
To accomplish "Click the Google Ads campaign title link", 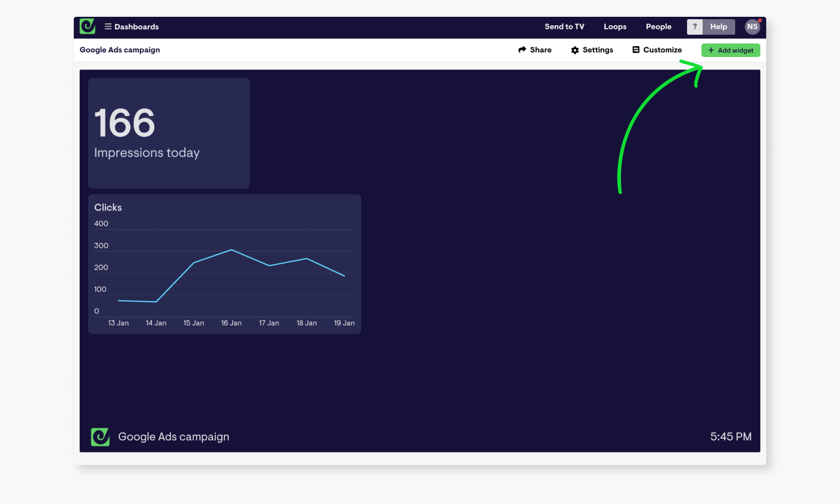I will (x=119, y=50).
